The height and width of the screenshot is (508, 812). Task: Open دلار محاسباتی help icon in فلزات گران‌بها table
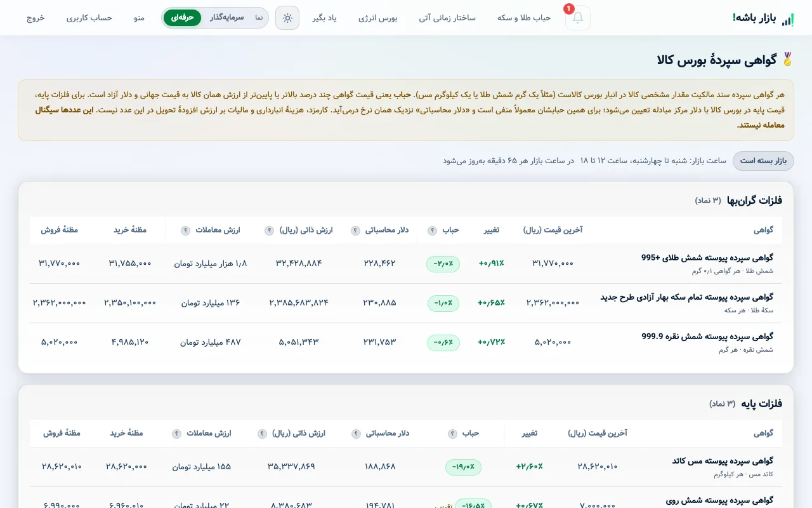[355, 231]
